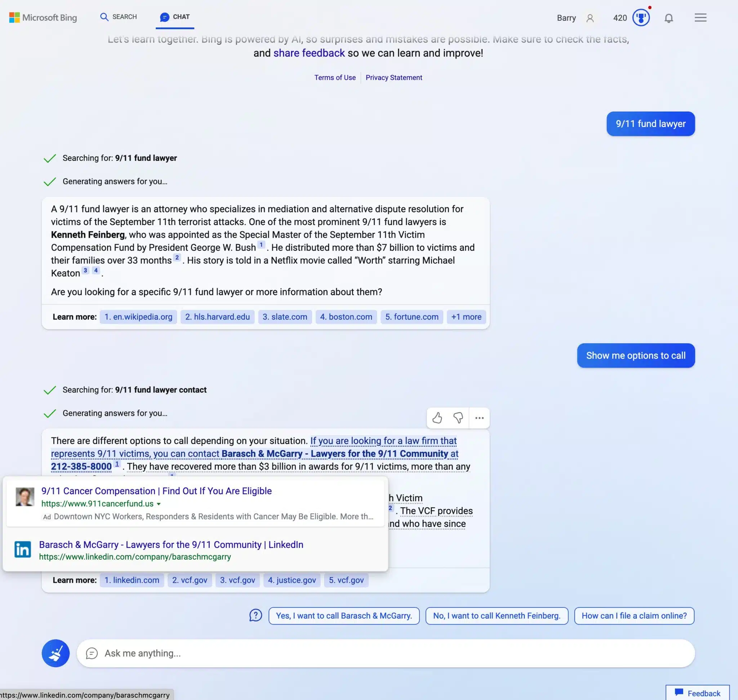Click the more options ellipsis icon
The width and height of the screenshot is (738, 700).
tap(479, 417)
